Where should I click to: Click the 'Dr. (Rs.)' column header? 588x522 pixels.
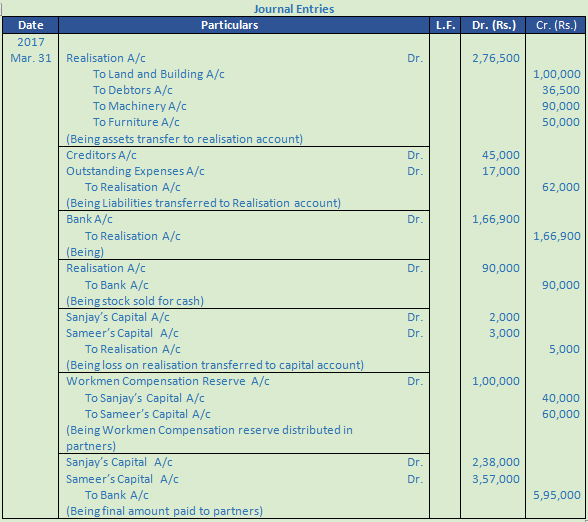tap(494, 25)
